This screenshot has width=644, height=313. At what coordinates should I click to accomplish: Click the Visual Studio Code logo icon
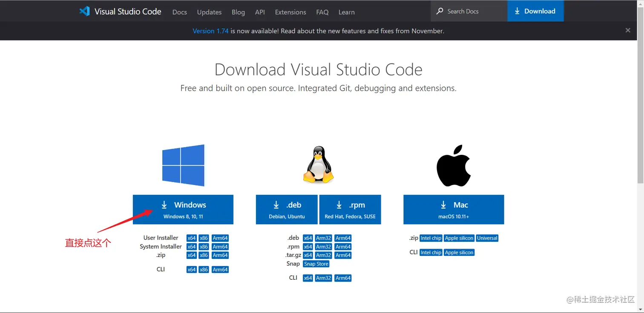coord(84,11)
